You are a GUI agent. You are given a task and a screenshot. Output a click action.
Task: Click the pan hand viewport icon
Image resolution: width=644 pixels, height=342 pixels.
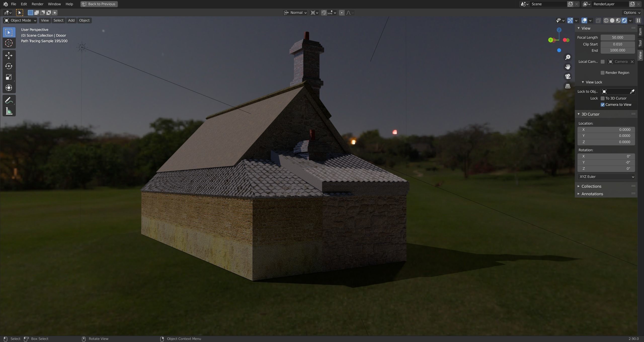568,67
